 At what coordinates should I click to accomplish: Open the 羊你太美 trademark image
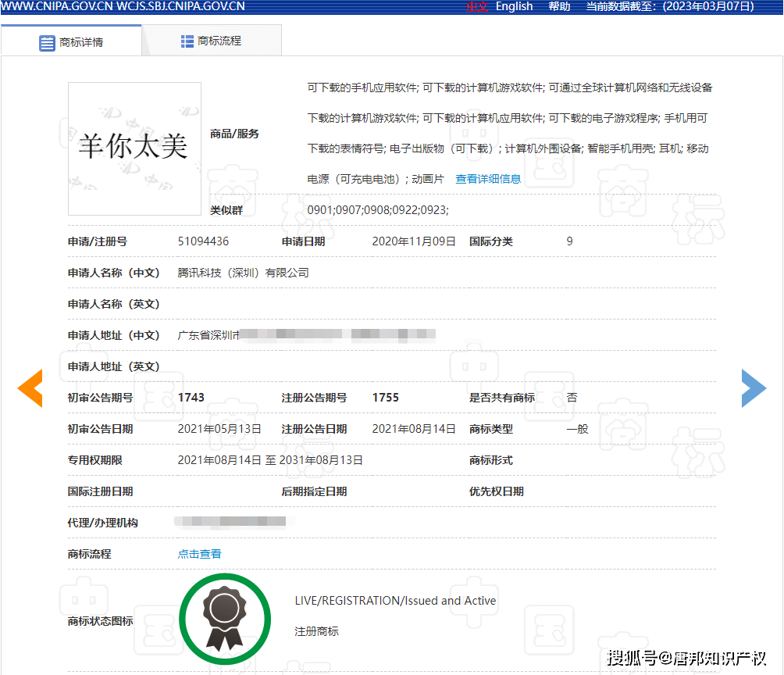134,148
